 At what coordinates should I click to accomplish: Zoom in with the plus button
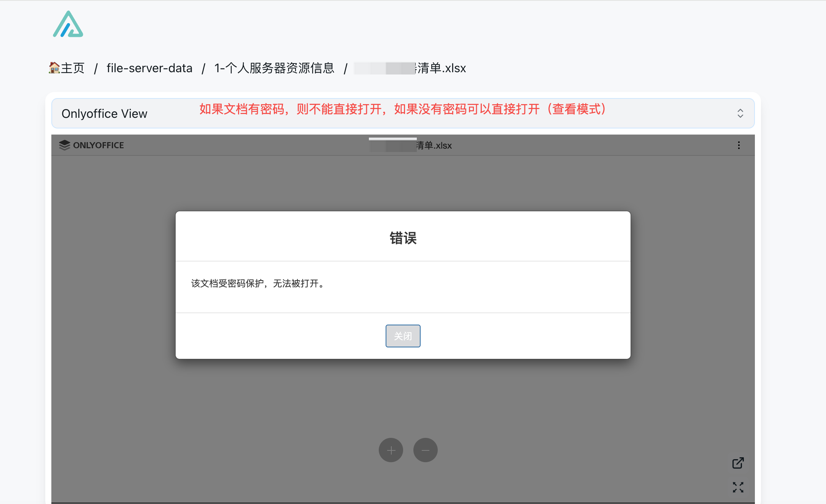[x=391, y=450]
